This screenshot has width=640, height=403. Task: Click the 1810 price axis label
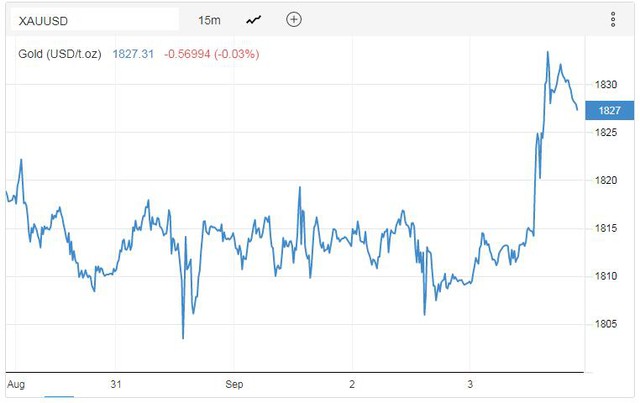click(605, 276)
